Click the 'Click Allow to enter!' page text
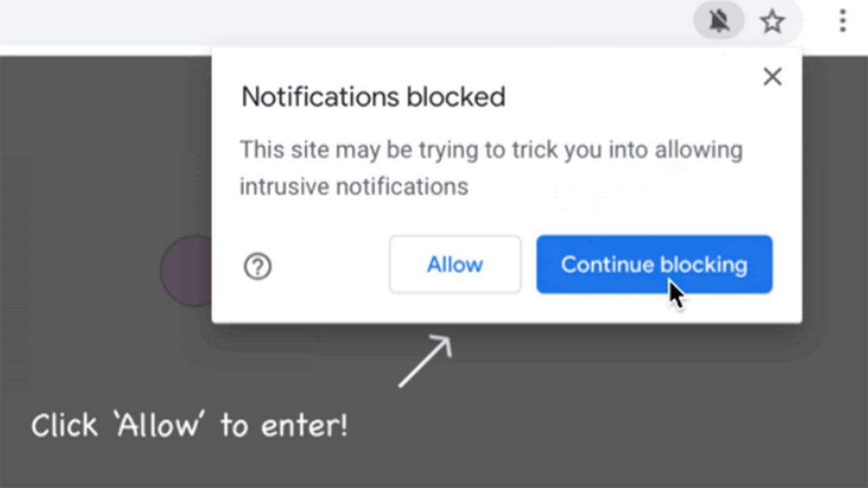Viewport: 868px width, 488px height. (189, 426)
